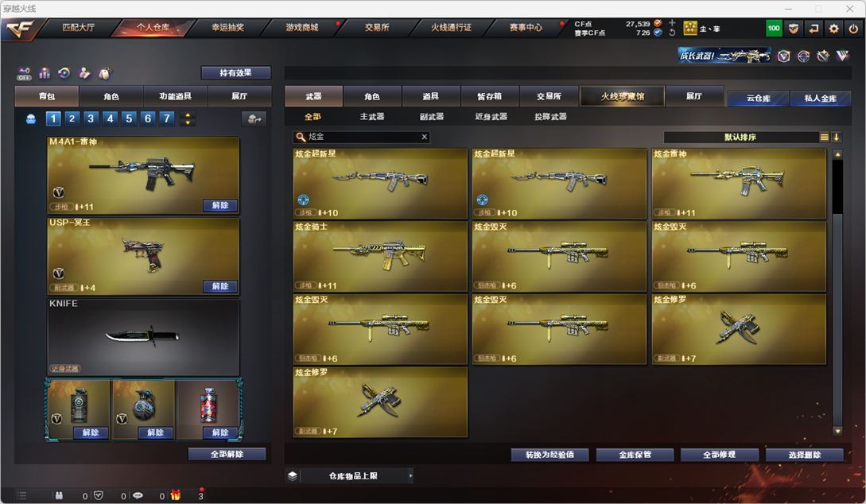The width and height of the screenshot is (866, 504).
Task: Click the bar-chart stats icon above 背包 tab
Action: [45, 73]
